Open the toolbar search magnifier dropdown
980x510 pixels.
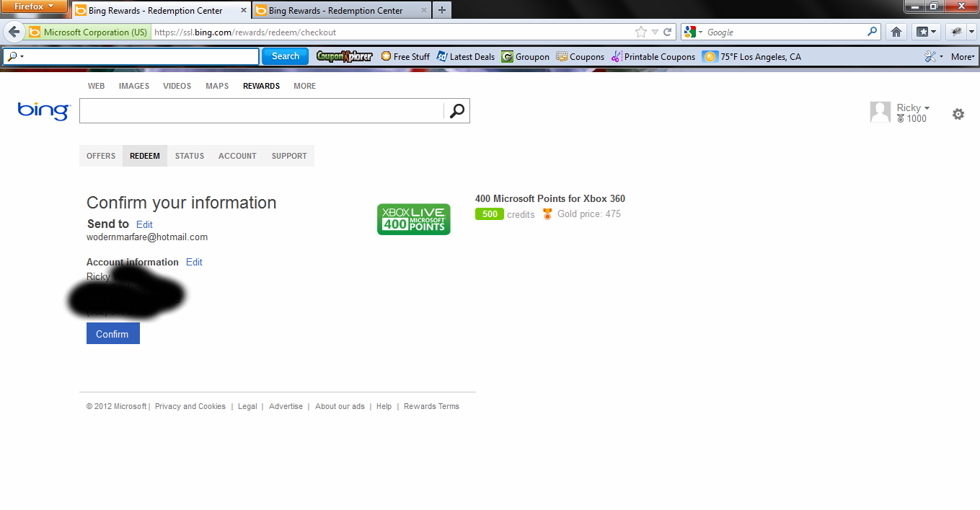click(15, 56)
